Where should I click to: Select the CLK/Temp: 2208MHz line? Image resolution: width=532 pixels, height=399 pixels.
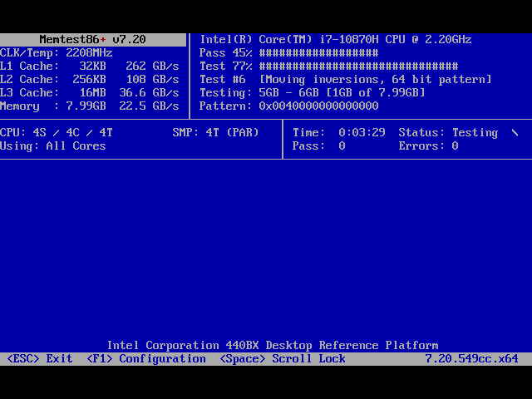coord(57,53)
